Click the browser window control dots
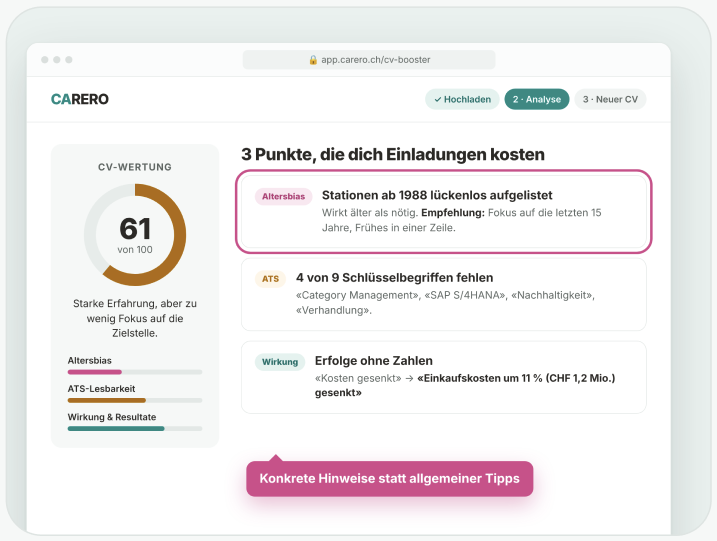This screenshot has height=541, width=717. pos(57,60)
